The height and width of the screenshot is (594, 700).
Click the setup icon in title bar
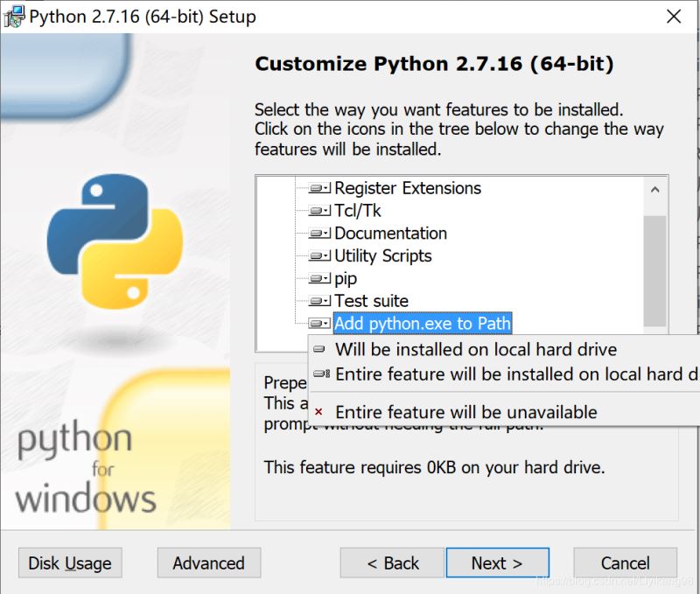(14, 17)
